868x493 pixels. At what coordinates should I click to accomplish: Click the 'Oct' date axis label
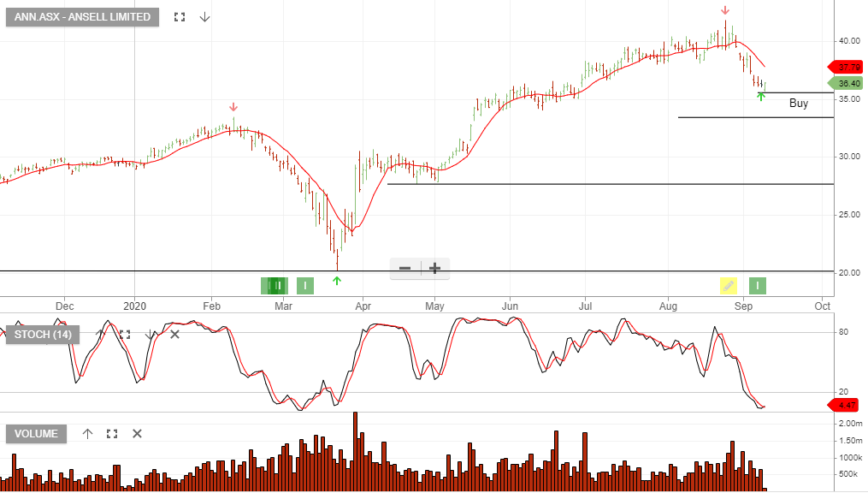pyautogui.click(x=823, y=306)
